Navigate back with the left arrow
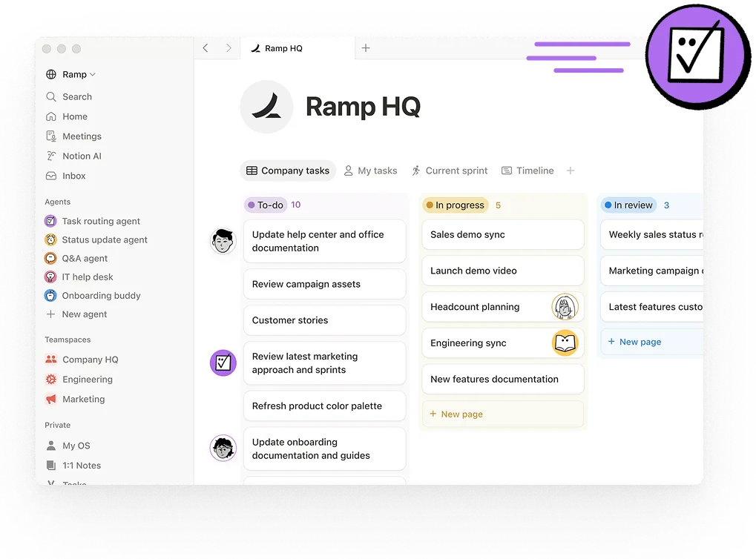The width and height of the screenshot is (756, 559). click(206, 47)
